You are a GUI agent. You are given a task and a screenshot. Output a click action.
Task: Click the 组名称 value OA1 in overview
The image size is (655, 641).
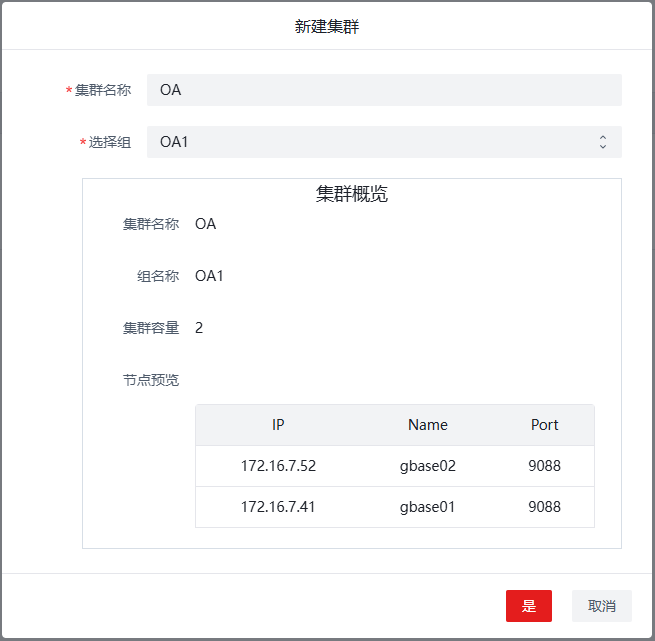(x=209, y=276)
